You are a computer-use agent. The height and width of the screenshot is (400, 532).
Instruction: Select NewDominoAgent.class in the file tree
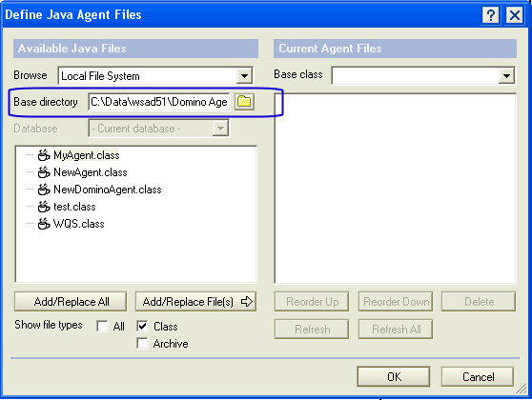(108, 190)
